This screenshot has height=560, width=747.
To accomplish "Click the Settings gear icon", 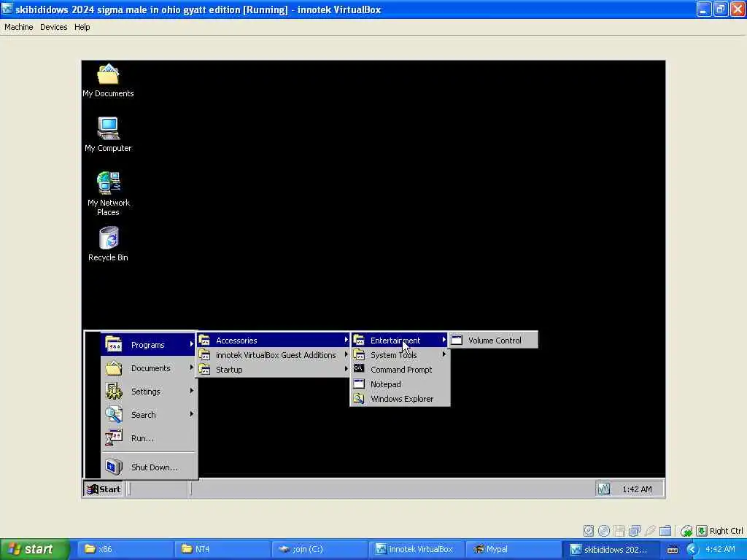I will point(114,391).
